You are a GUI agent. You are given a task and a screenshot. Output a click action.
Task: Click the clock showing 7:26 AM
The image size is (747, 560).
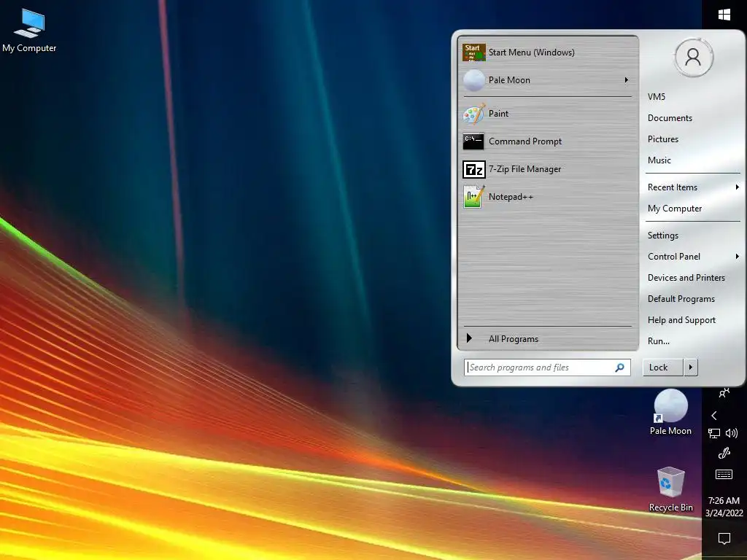724,500
